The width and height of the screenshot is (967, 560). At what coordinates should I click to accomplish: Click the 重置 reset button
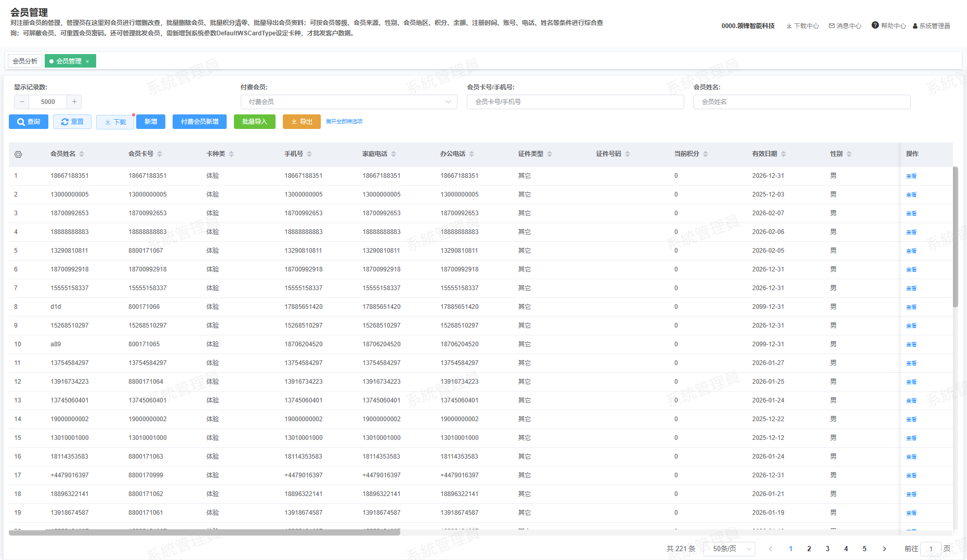72,122
